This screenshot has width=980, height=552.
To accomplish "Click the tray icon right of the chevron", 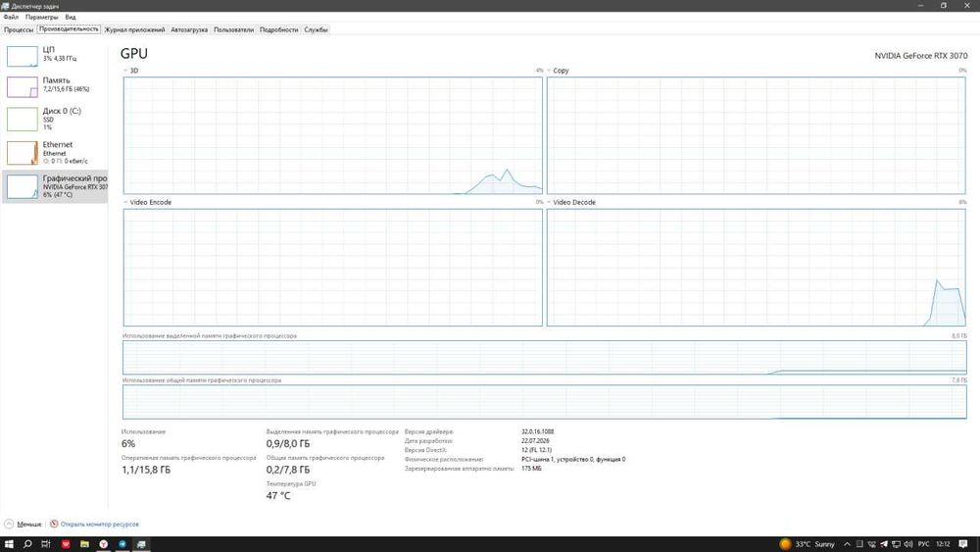I will coord(859,544).
